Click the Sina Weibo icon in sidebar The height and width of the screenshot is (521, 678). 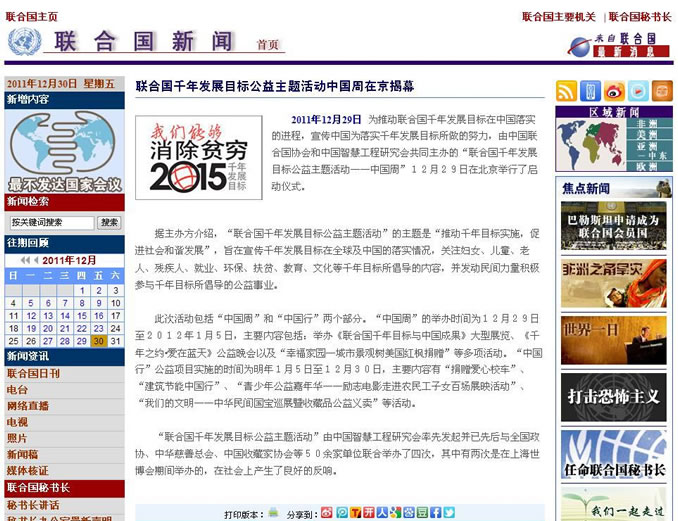pos(614,91)
